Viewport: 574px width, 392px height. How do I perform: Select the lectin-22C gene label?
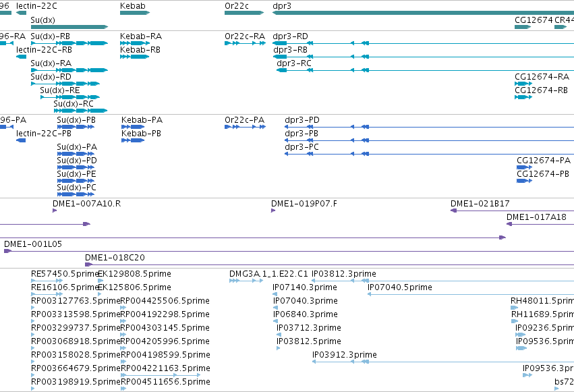[x=36, y=6]
